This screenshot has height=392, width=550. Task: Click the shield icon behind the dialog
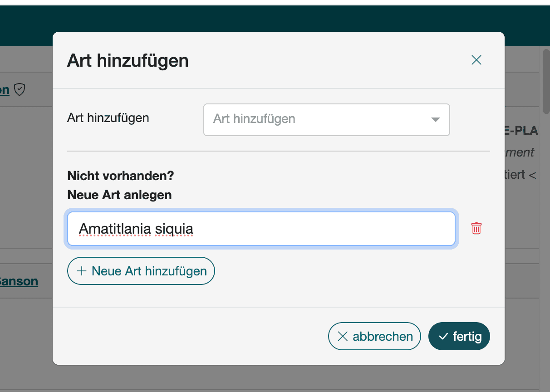click(19, 89)
